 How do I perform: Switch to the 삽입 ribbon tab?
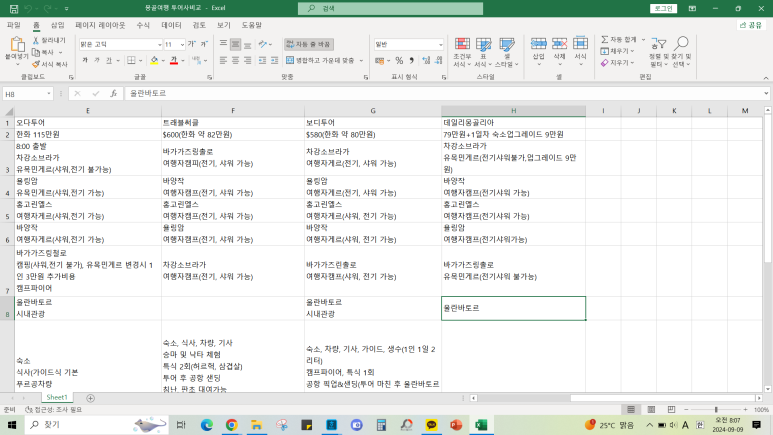[x=58, y=25]
